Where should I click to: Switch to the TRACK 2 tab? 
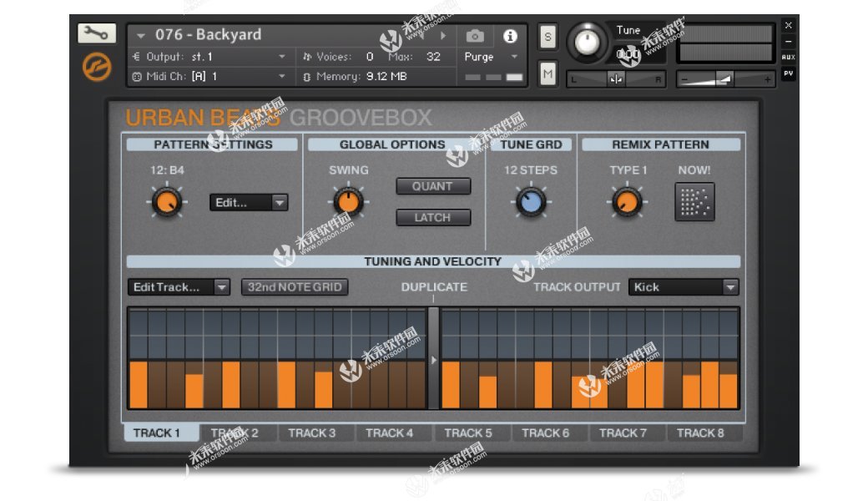point(238,433)
